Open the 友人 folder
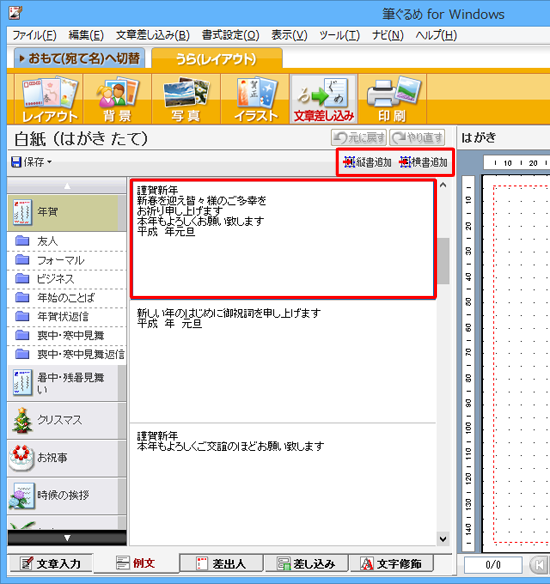Image resolution: width=550 pixels, height=584 pixels. click(67, 241)
